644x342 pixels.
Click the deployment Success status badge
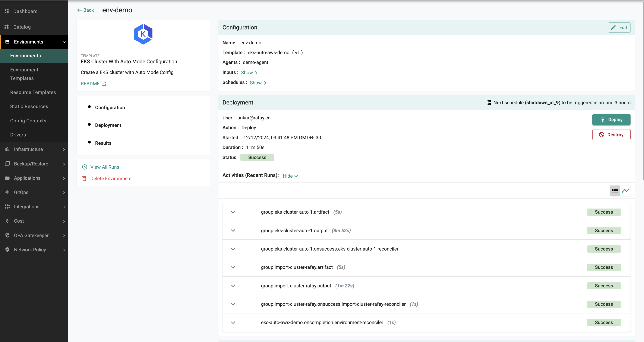point(257,158)
